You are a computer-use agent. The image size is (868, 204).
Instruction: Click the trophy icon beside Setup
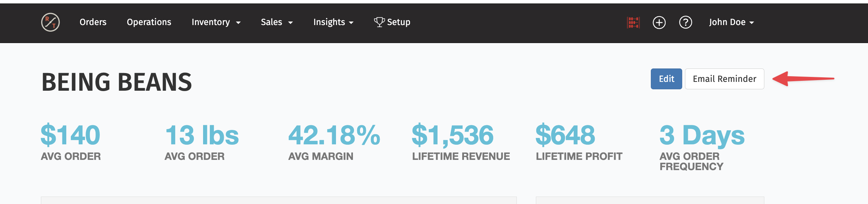click(x=379, y=22)
